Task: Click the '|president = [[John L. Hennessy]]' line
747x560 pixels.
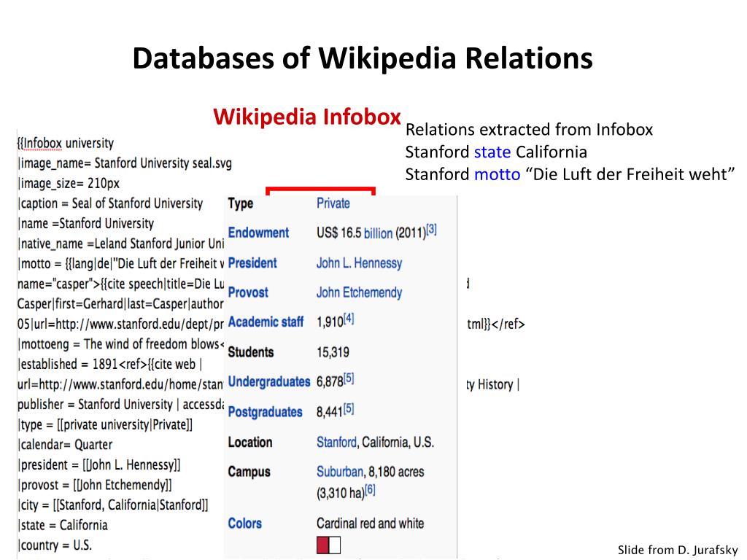Action: tap(99, 464)
